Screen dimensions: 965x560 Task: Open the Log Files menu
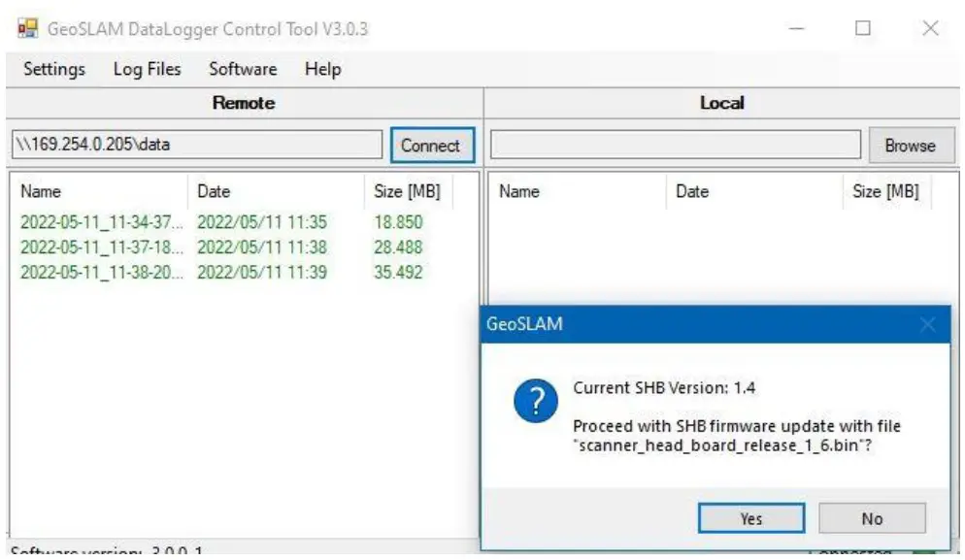(x=148, y=69)
